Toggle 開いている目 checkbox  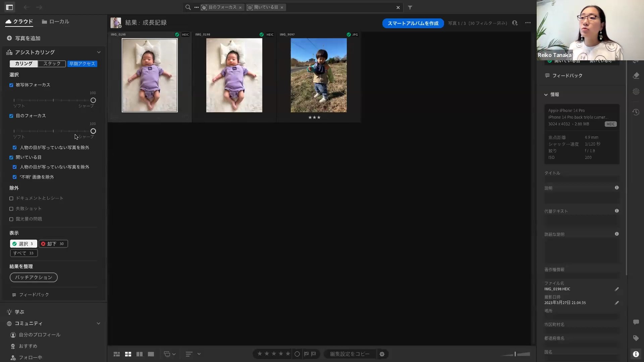point(11,158)
